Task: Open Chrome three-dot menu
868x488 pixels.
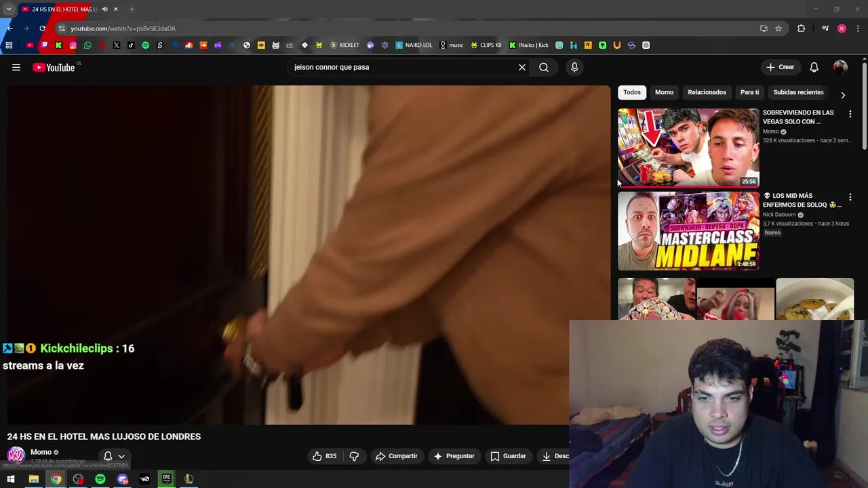Action: tap(859, 28)
